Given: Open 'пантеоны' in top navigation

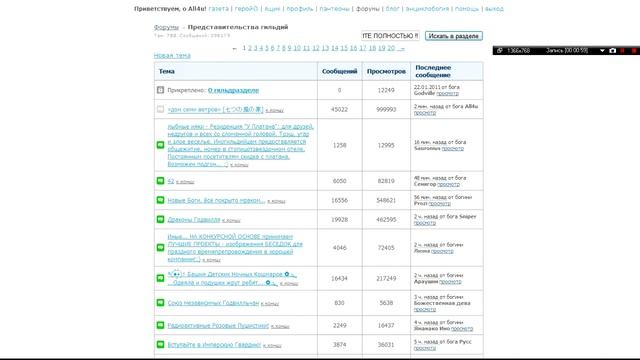Looking at the screenshot, I should coord(334,9).
